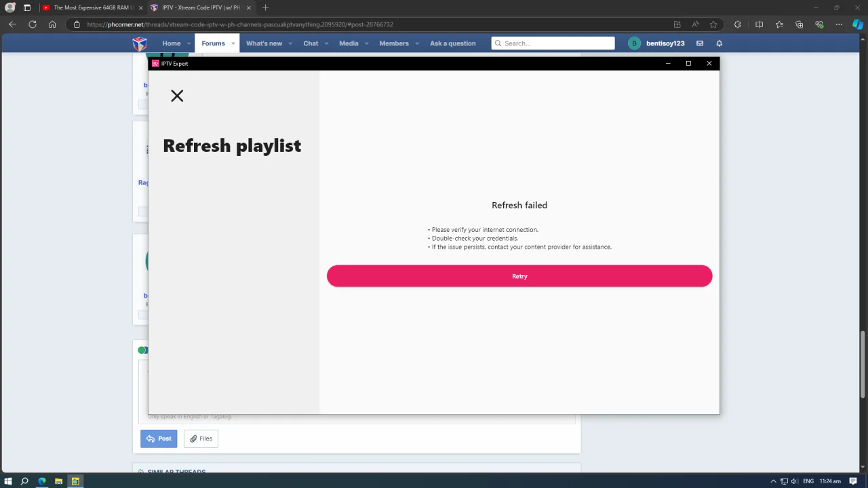Expand the Members dropdown arrow

(417, 43)
